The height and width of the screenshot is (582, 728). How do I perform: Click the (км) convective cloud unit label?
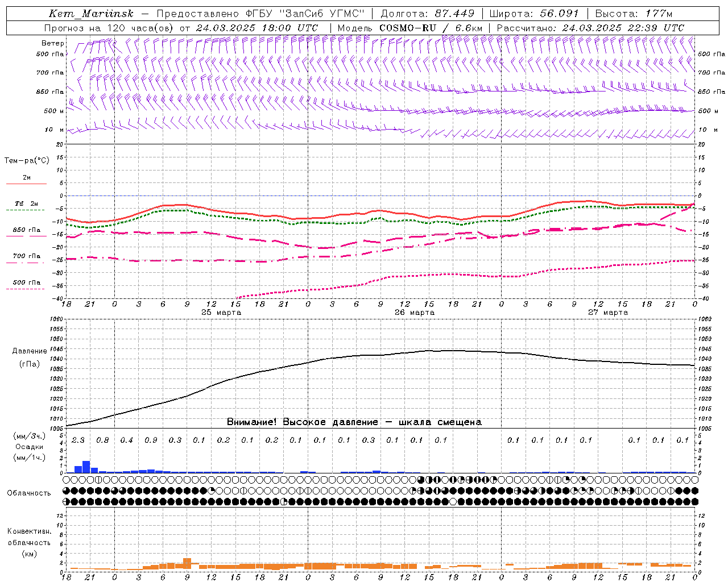(29, 554)
